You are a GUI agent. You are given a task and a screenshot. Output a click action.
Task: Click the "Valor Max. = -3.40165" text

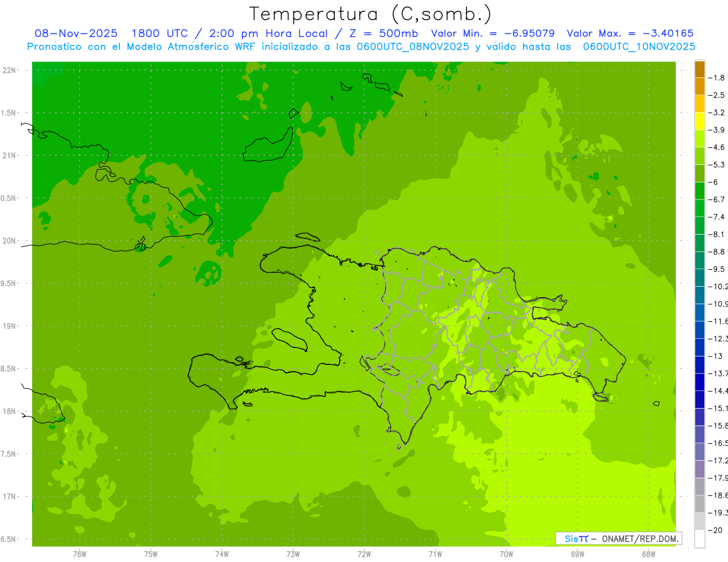pyautogui.click(x=630, y=33)
